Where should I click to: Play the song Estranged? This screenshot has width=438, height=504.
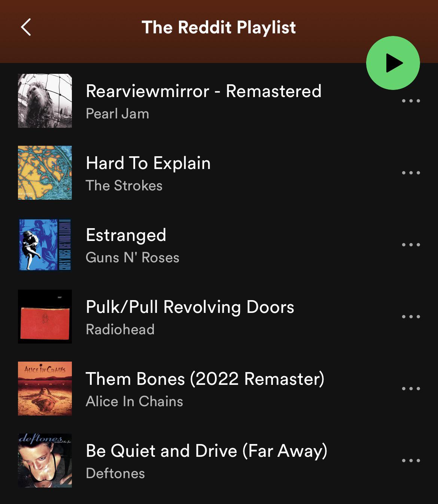[x=126, y=235]
